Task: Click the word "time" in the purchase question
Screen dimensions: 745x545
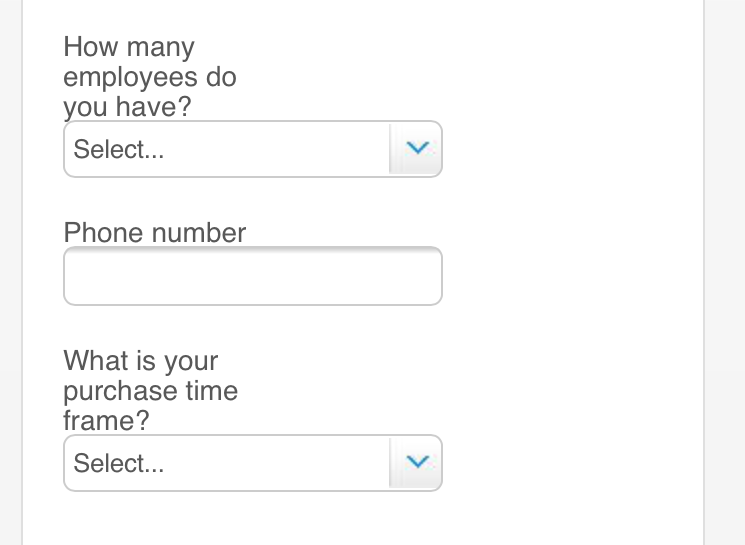Action: pos(210,390)
